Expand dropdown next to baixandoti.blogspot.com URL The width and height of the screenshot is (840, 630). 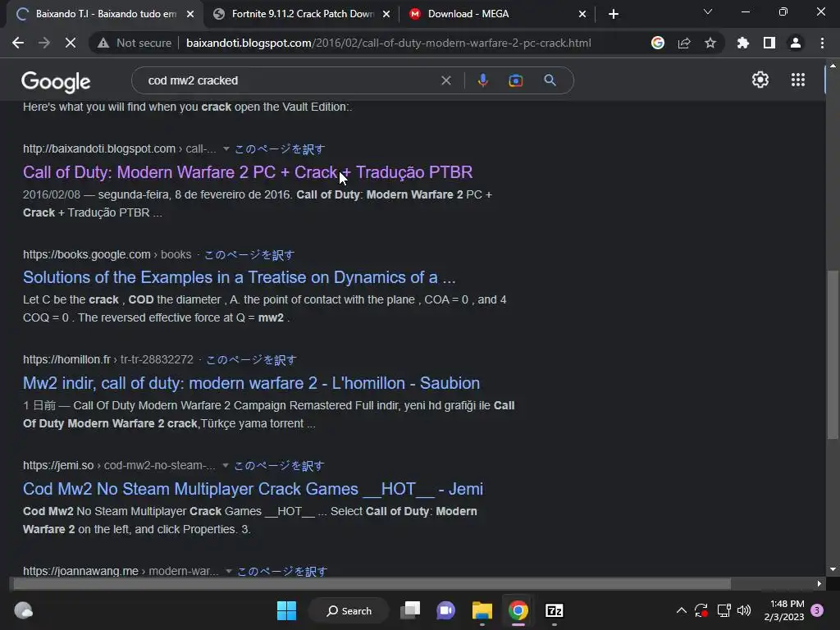tap(226, 149)
